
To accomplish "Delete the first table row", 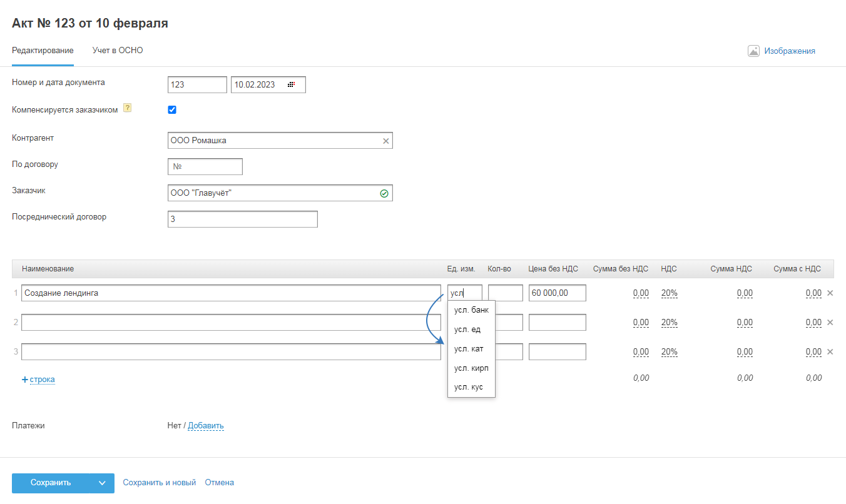I will (x=830, y=293).
